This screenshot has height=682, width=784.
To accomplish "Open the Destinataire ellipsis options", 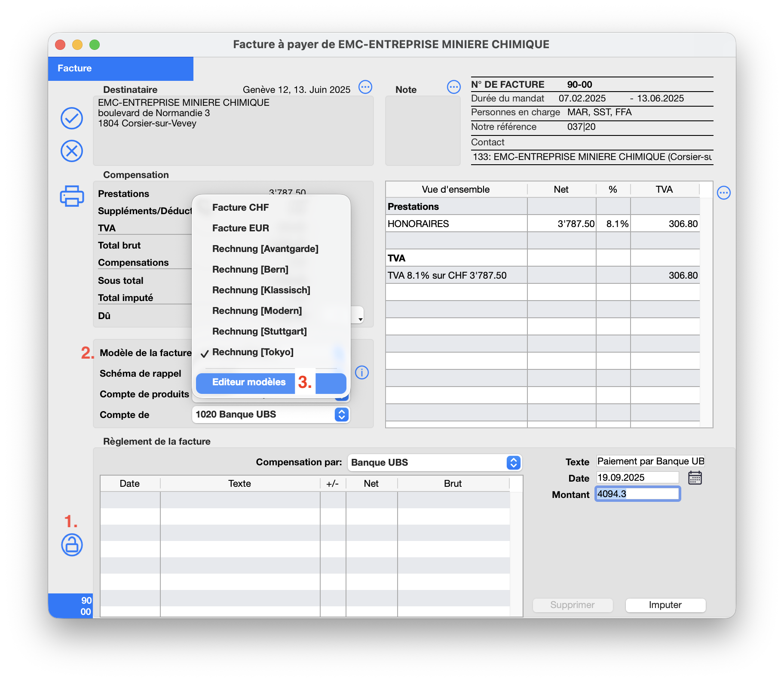I will coord(365,87).
